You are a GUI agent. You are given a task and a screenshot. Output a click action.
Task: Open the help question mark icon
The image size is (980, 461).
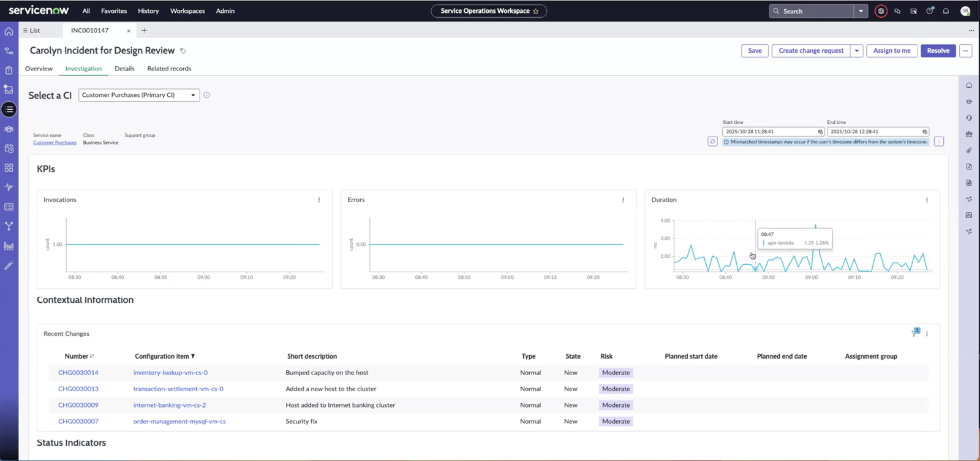pyautogui.click(x=930, y=11)
